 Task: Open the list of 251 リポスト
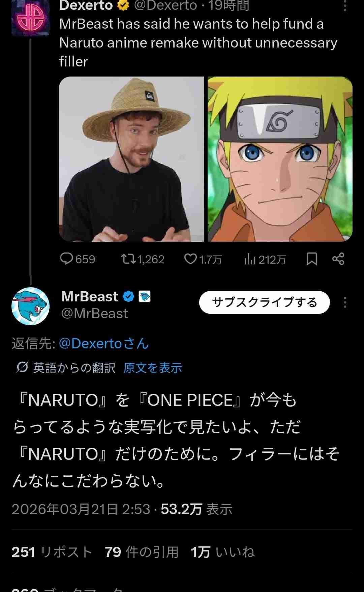52,552
